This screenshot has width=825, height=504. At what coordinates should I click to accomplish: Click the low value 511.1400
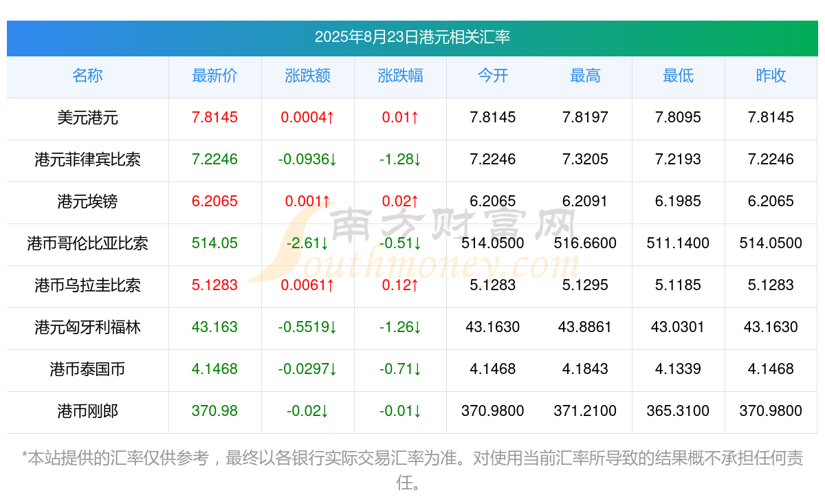point(678,243)
